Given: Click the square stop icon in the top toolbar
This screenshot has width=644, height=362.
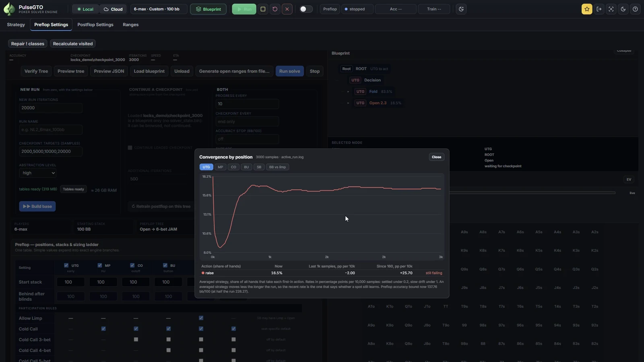Looking at the screenshot, I should click(263, 9).
